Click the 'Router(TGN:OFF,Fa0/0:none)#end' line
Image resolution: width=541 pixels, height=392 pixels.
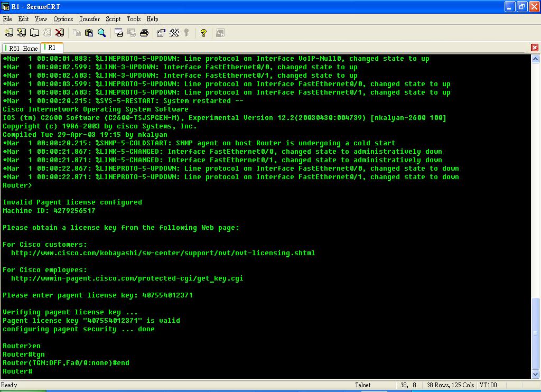click(66, 362)
